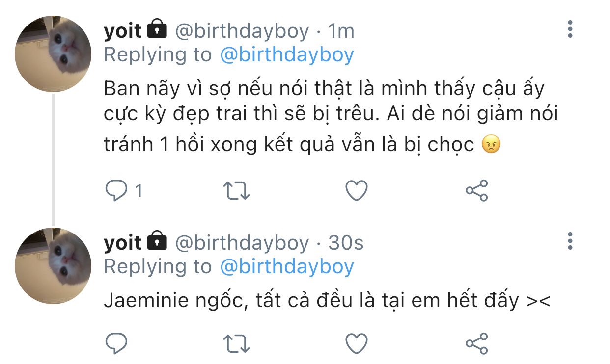View cat profile picture on second tweet
610x364 pixels.
(x=53, y=265)
